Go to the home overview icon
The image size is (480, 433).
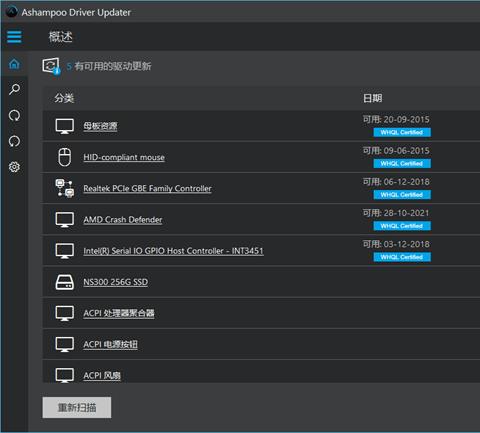(14, 64)
